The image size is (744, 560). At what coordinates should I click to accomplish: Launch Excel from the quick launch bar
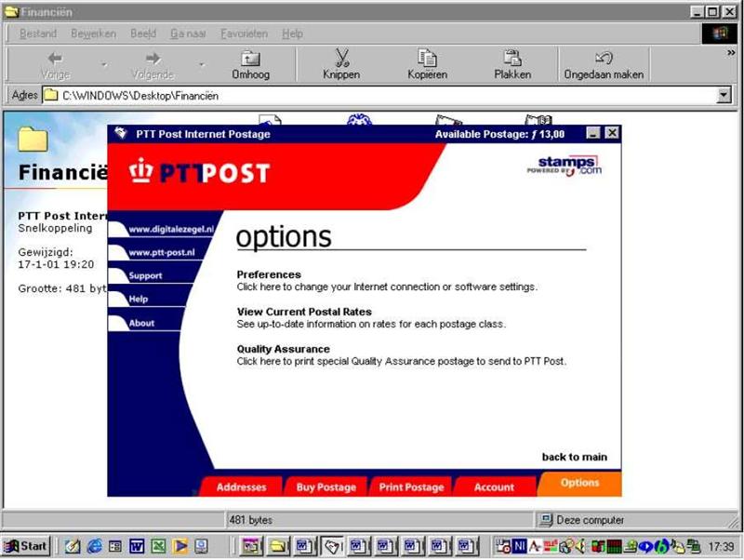(x=158, y=546)
